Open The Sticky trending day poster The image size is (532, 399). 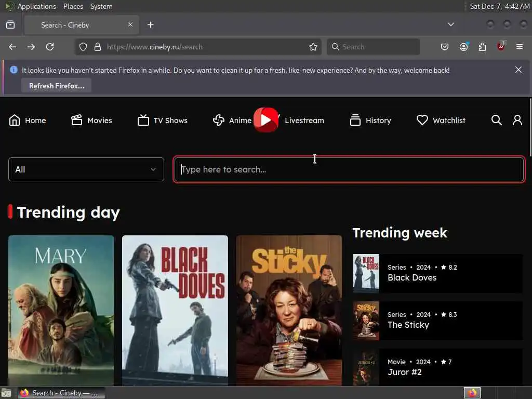click(289, 310)
